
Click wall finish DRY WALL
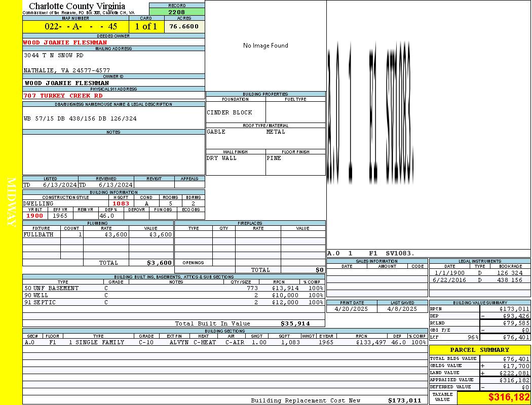221,158
